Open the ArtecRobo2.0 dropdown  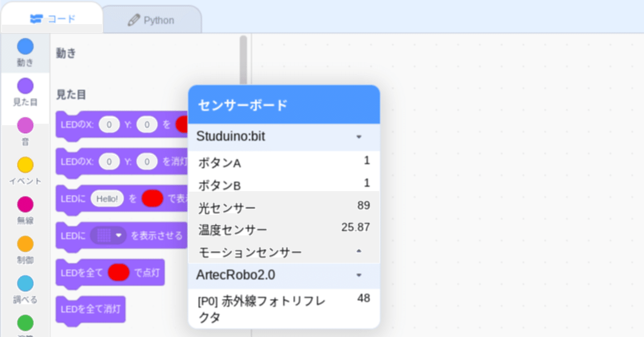click(x=359, y=276)
